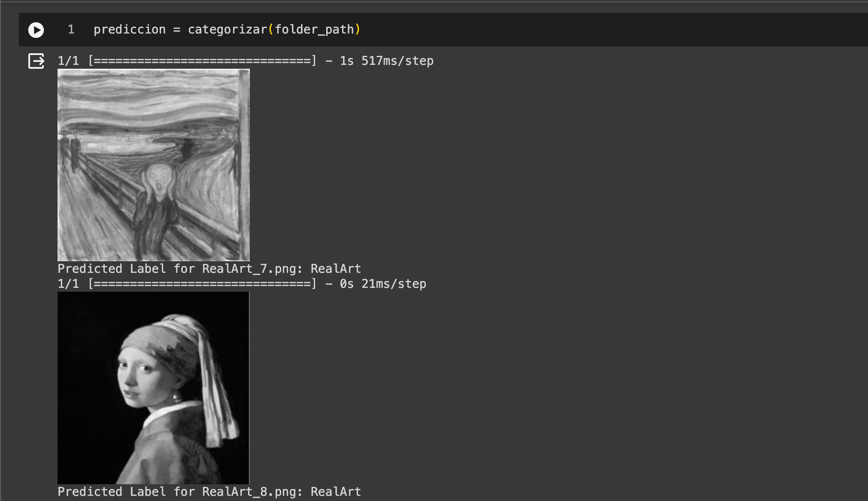The image size is (868, 501).
Task: Click the 'categorizar' function name
Action: pos(228,30)
